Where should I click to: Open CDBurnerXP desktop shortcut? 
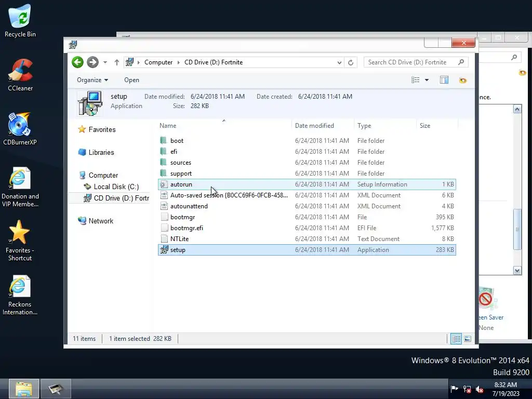click(20, 129)
